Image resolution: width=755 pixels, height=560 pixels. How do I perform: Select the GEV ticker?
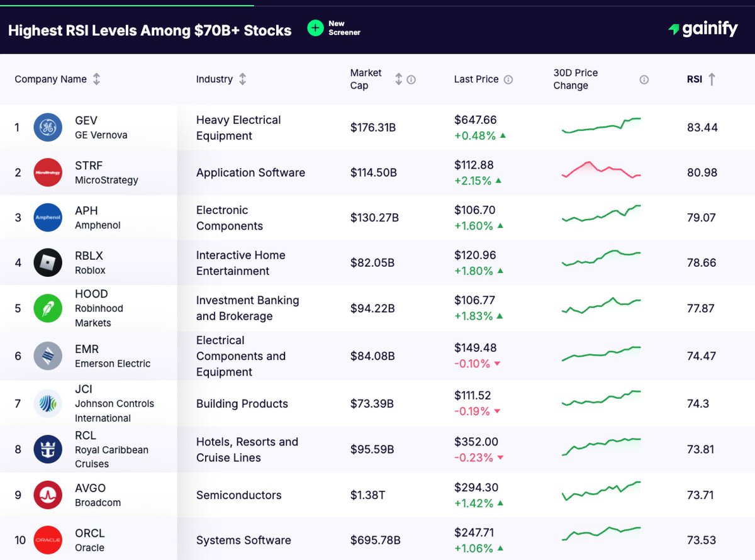[86, 120]
